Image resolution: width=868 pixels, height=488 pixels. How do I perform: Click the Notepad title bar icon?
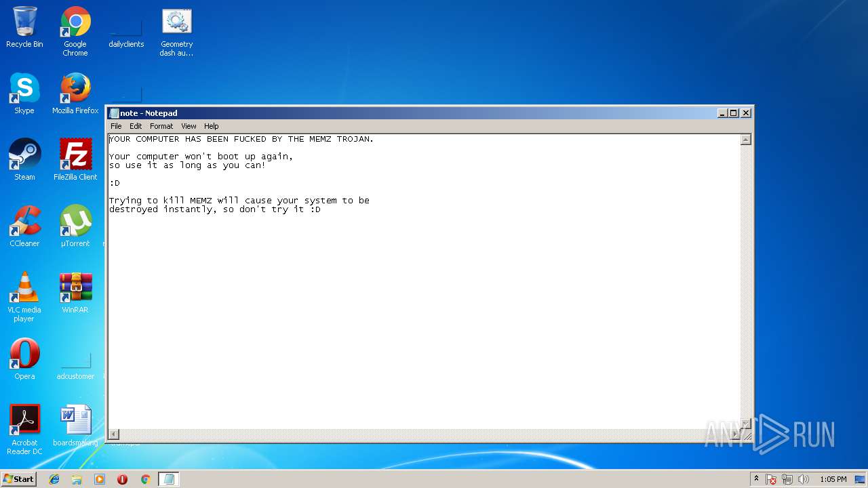114,113
